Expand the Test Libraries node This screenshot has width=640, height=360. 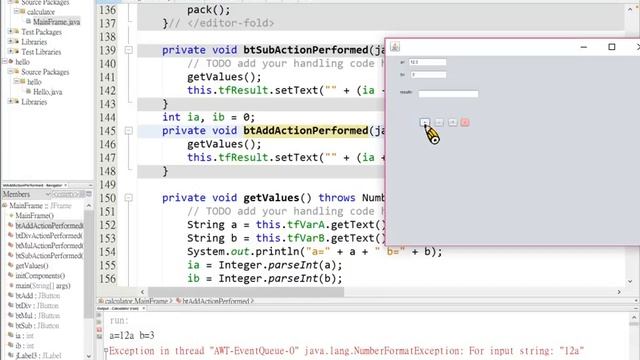coord(10,51)
